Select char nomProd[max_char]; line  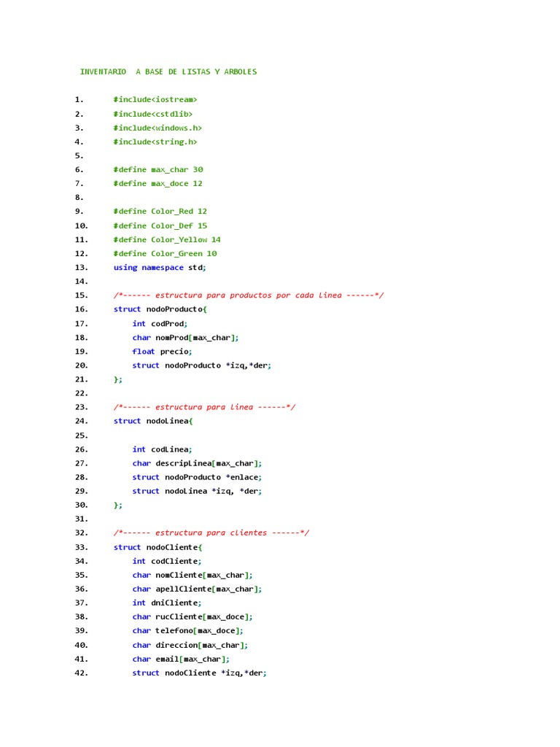(186, 337)
